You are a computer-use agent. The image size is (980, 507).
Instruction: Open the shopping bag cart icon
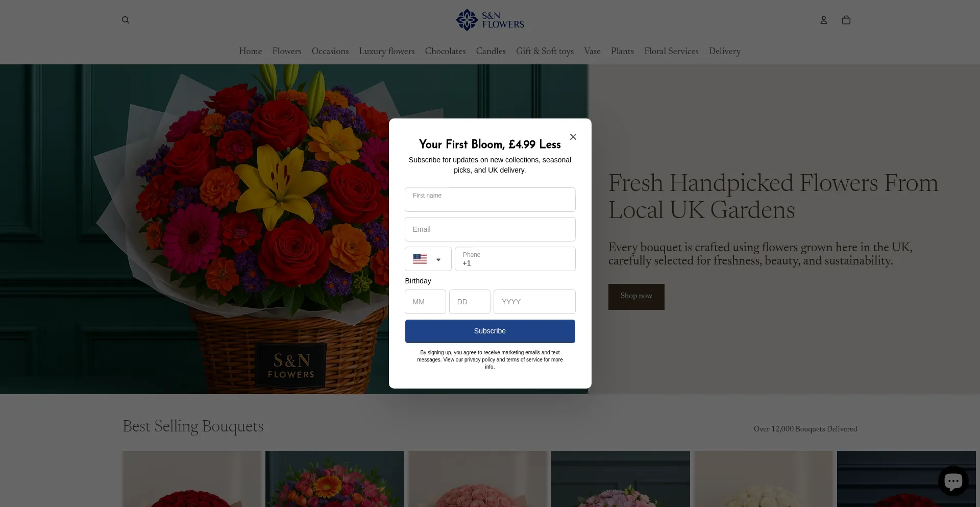[x=846, y=20]
